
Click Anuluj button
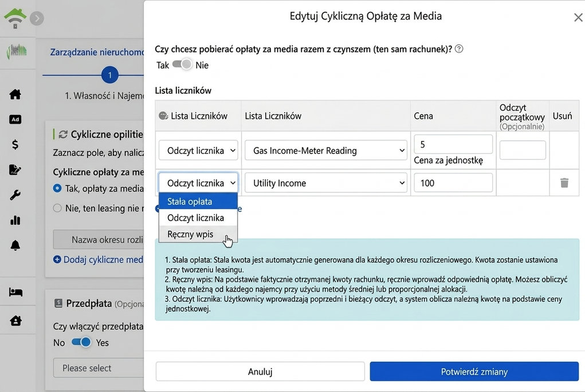[260, 371]
